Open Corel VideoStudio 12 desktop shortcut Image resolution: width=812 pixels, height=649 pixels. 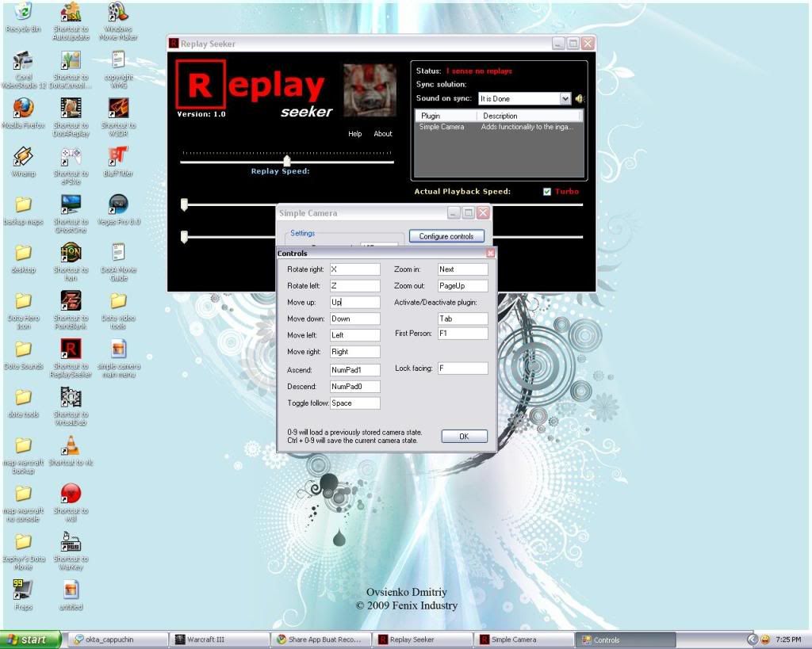[23, 70]
